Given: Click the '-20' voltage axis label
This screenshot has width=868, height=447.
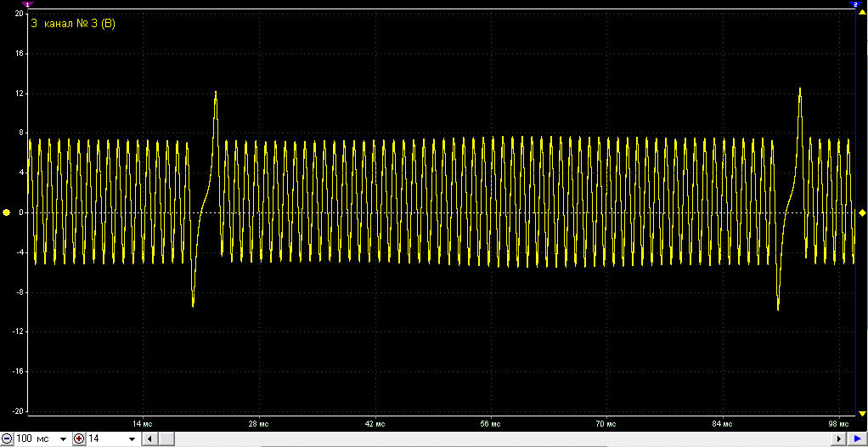Looking at the screenshot, I should [x=17, y=411].
